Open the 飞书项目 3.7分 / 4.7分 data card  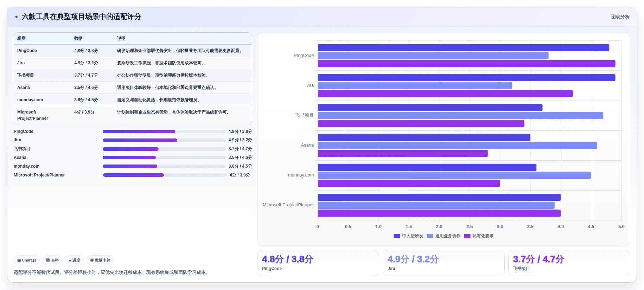[569, 263]
